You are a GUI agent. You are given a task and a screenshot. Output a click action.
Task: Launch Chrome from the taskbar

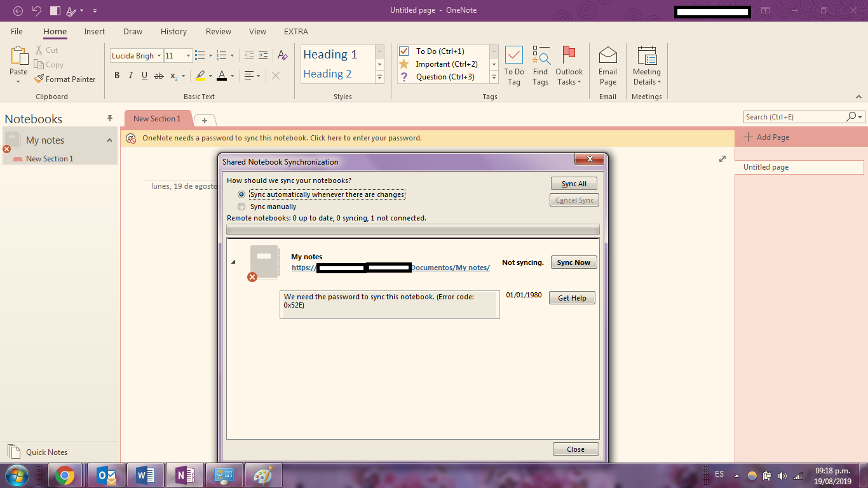(65, 475)
